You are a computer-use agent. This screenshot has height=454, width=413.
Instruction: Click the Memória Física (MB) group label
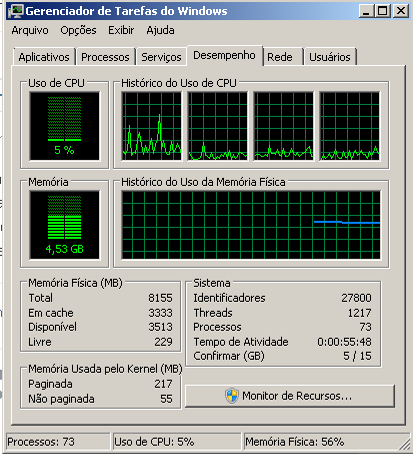click(x=75, y=283)
